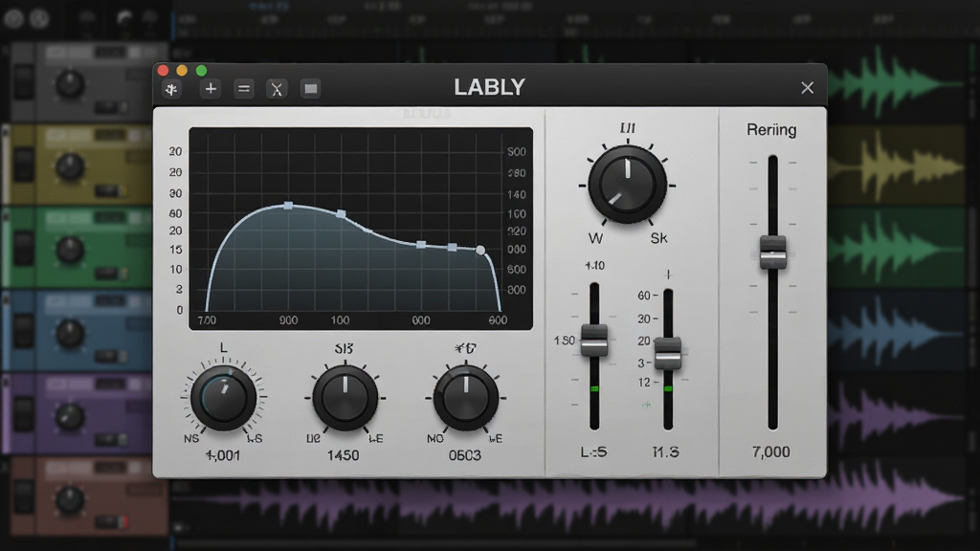The width and height of the screenshot is (980, 551).
Task: Toggle the dark switch on the purple track
Action: [24, 414]
